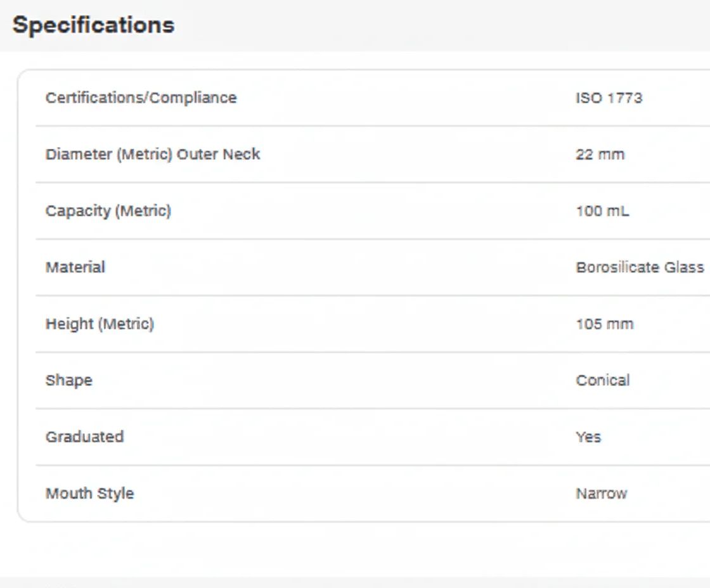Click the Height (Metric) label
The image size is (710, 588).
[100, 324]
